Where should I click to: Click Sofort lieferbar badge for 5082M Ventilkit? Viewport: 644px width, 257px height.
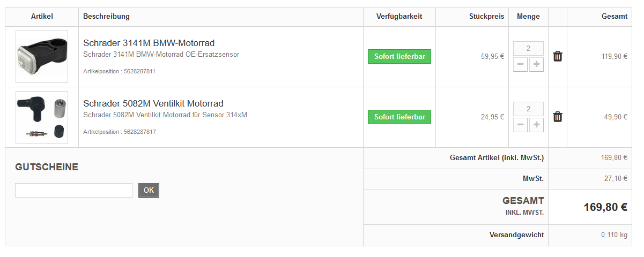[399, 117]
